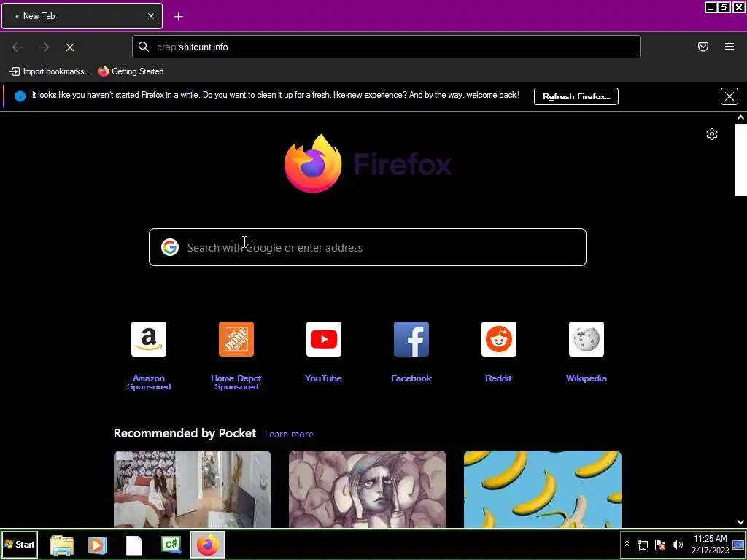Click the search magnifier icon in address bar
The image size is (747, 560).
[x=144, y=47]
